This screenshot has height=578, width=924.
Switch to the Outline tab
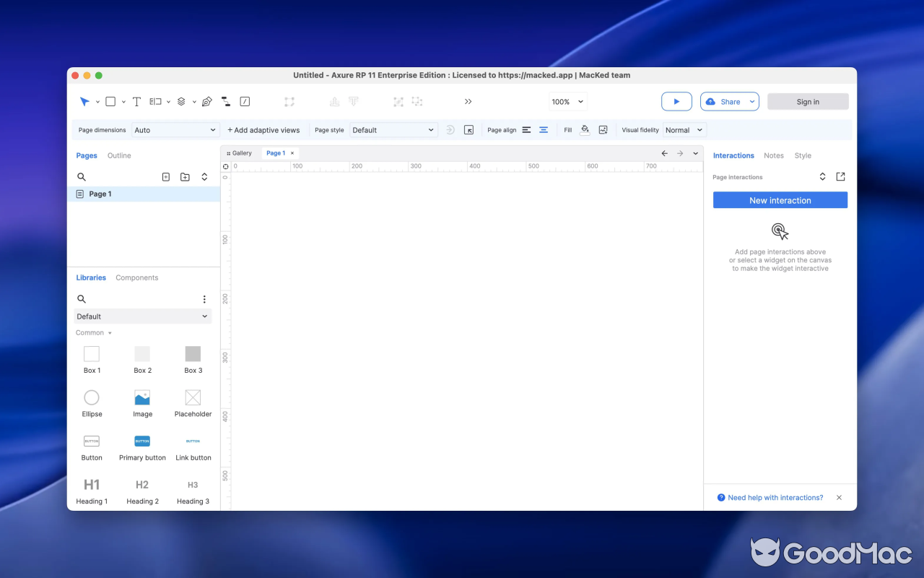tap(119, 155)
